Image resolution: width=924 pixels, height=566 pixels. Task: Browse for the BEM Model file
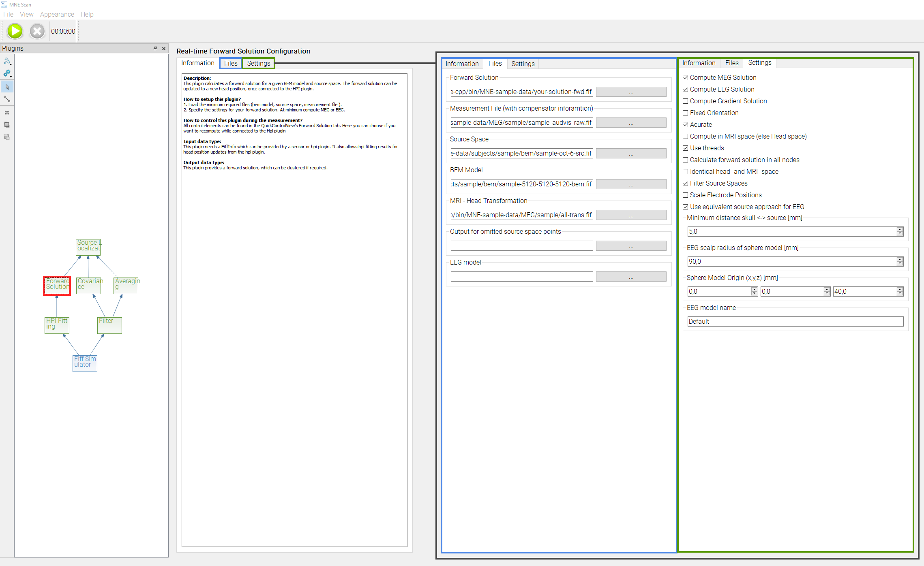click(x=631, y=184)
